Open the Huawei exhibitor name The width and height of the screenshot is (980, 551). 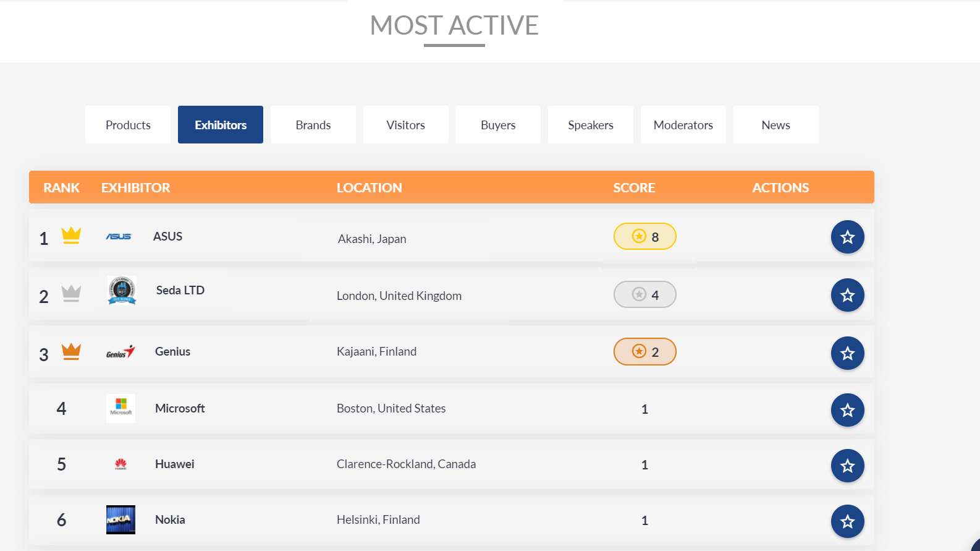(x=175, y=464)
